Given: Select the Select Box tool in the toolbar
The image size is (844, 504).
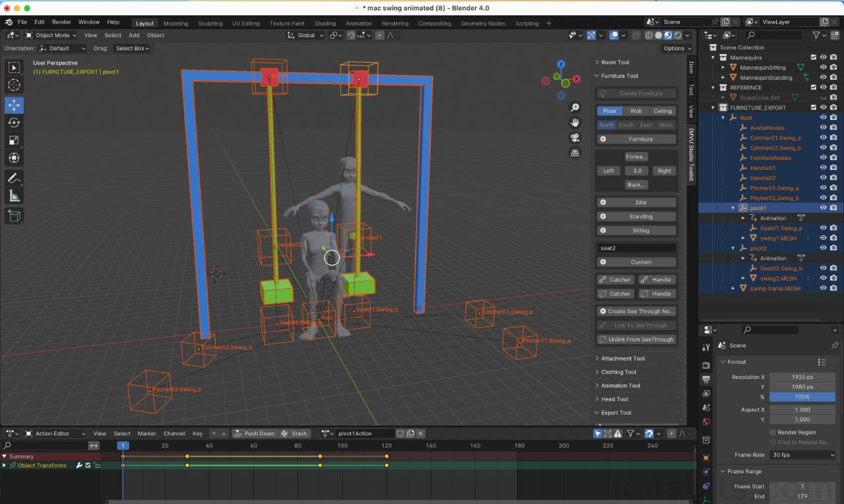Looking at the screenshot, I should 15,67.
